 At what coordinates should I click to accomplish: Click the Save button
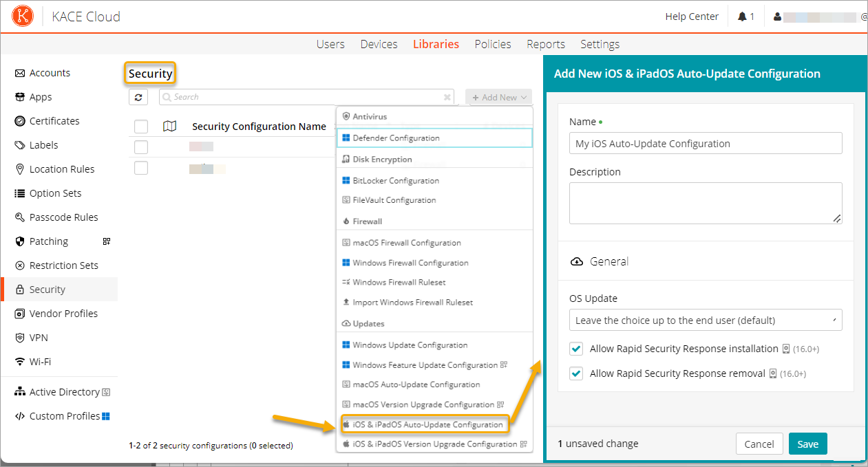(807, 444)
